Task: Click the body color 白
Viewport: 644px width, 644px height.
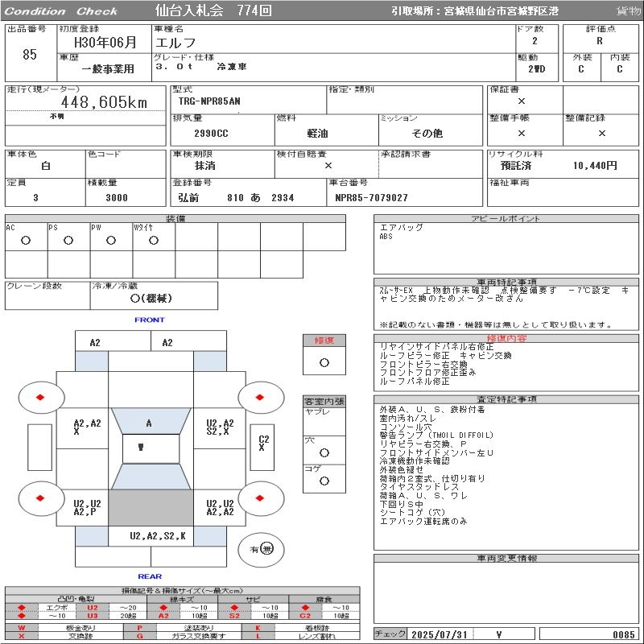Action: click(46, 166)
